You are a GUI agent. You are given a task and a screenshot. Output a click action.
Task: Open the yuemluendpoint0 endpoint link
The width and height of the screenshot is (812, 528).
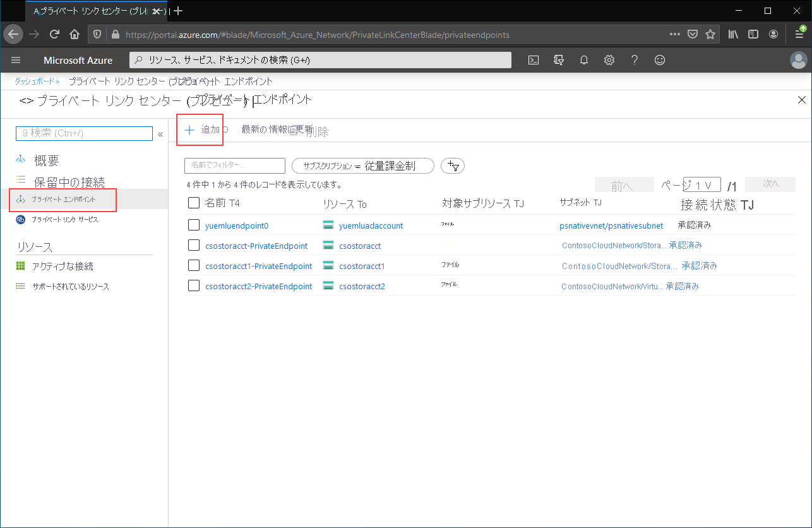(237, 225)
